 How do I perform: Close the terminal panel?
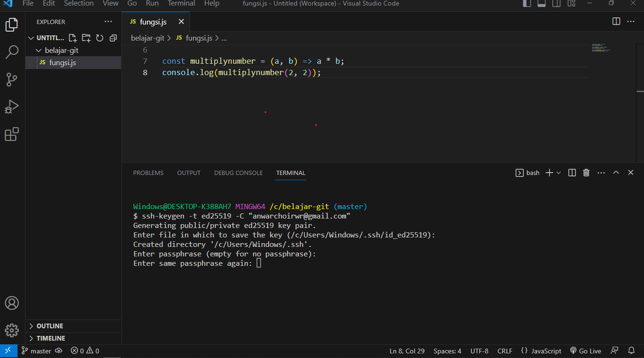tap(630, 173)
